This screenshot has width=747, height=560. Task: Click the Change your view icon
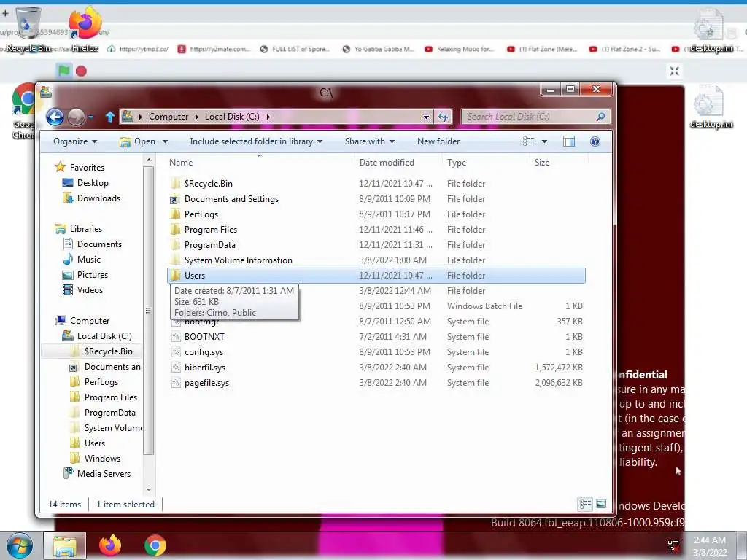click(x=528, y=141)
